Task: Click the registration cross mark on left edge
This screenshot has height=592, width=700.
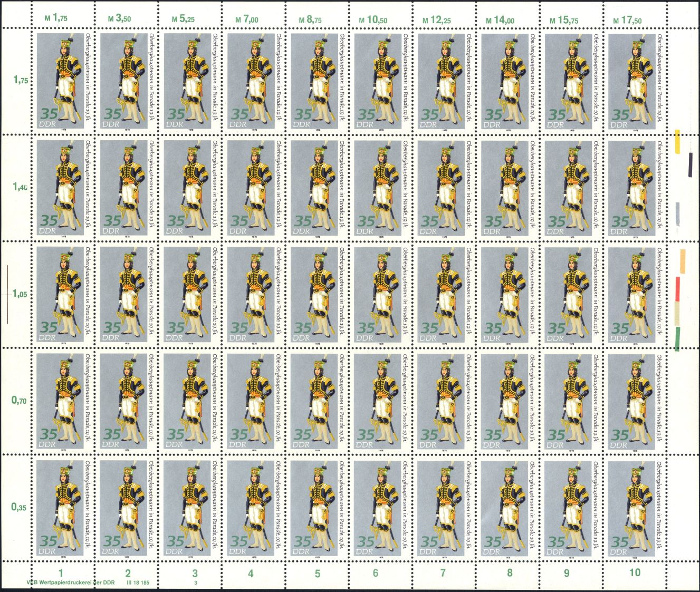Action: click(x=8, y=294)
